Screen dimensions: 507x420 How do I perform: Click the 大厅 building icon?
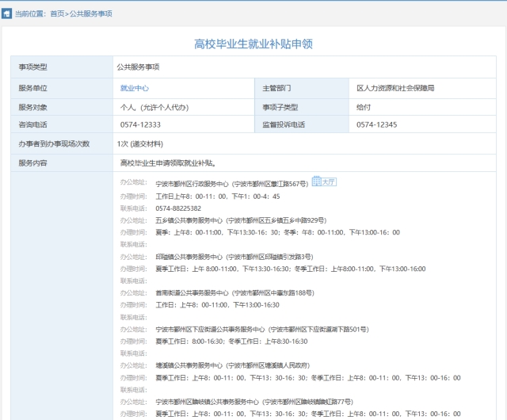pyautogui.click(x=323, y=181)
